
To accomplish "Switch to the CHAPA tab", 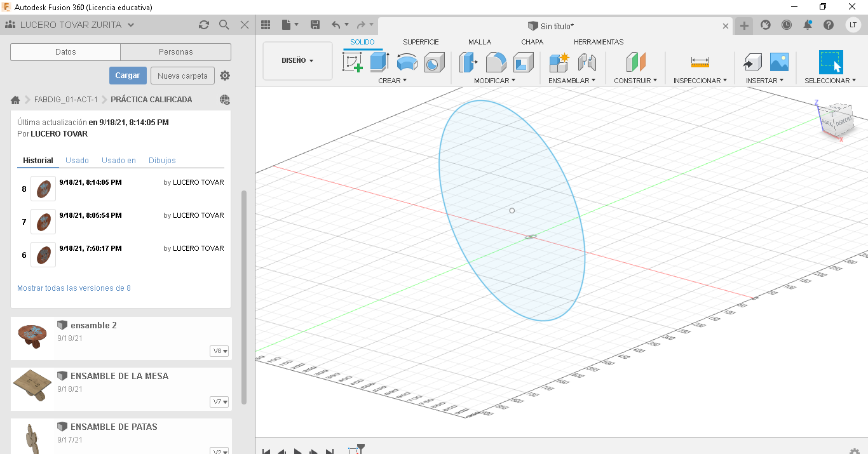I will (532, 42).
